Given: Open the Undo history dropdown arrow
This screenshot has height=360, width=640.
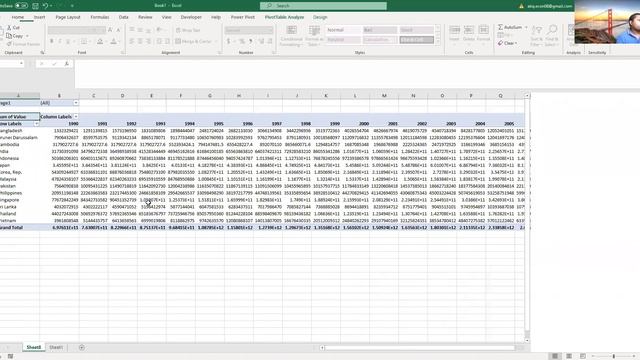Looking at the screenshot, I should coord(51,6).
